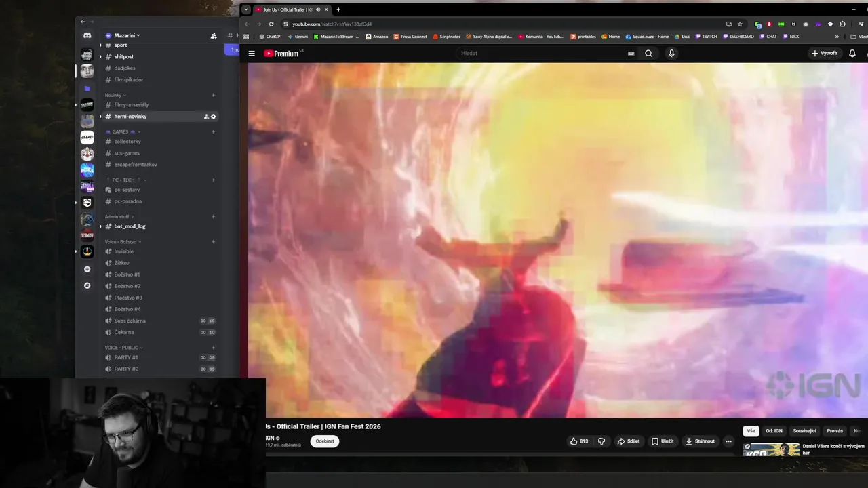
Task: Open a new browser tab
Action: (x=338, y=9)
